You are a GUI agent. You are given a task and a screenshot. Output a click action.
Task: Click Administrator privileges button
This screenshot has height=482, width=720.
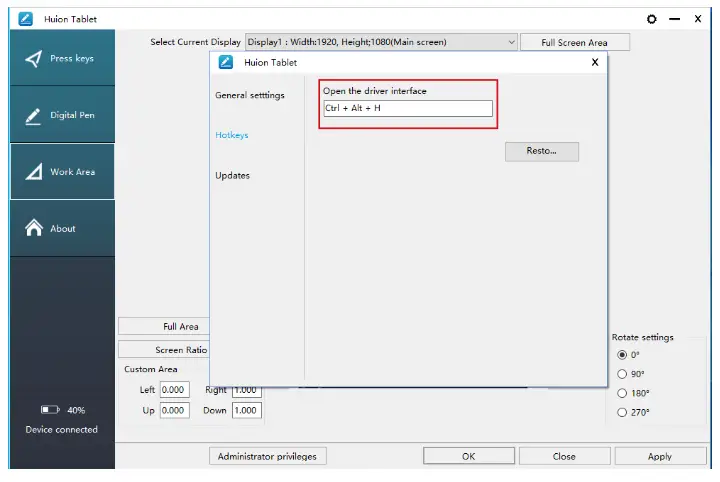(x=268, y=456)
